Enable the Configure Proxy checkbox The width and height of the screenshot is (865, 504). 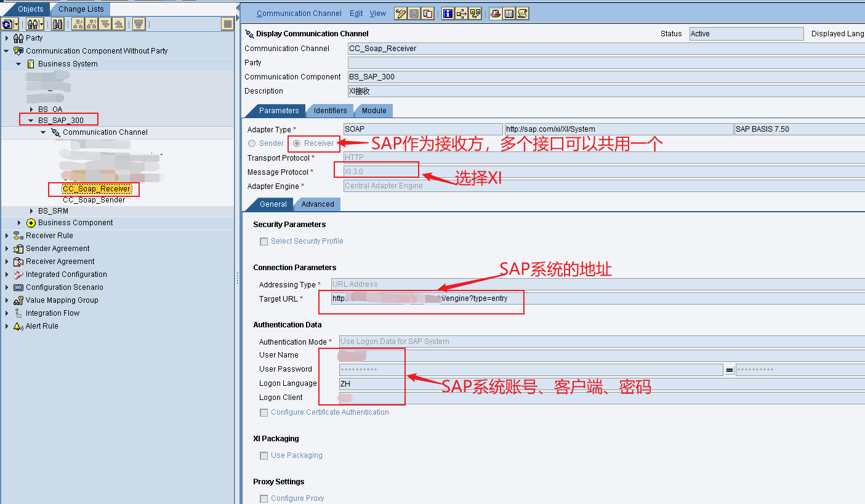(264, 498)
